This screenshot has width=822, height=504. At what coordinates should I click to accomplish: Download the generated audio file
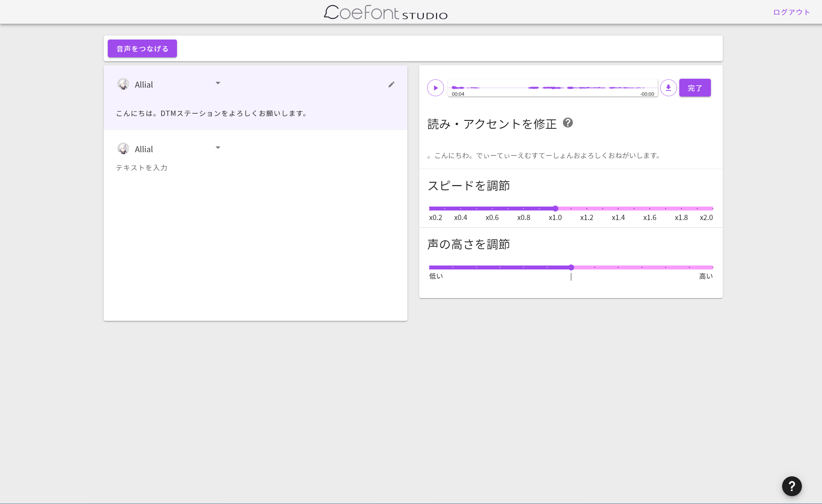[668, 88]
